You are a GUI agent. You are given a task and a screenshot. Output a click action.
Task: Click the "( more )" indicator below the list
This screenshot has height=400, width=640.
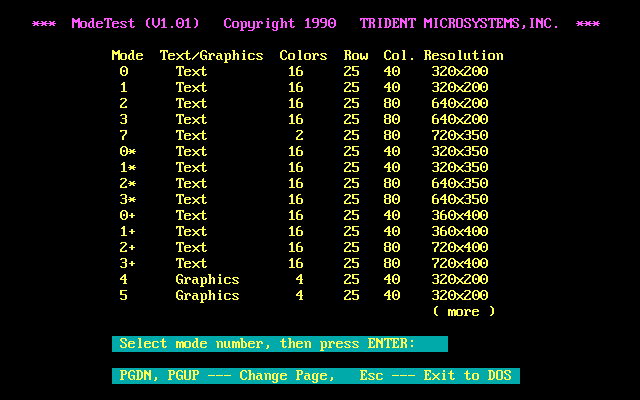coord(463,312)
